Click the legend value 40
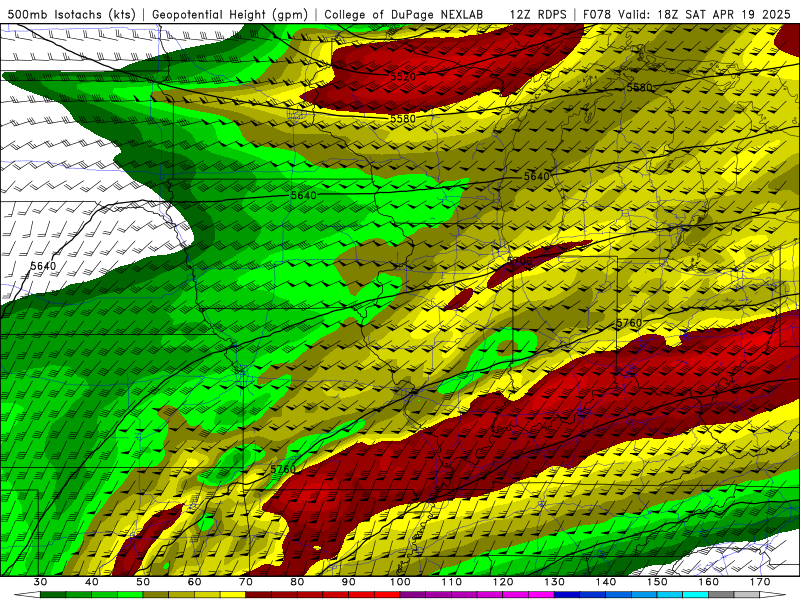Screen dimensions: 800x600 (92, 582)
